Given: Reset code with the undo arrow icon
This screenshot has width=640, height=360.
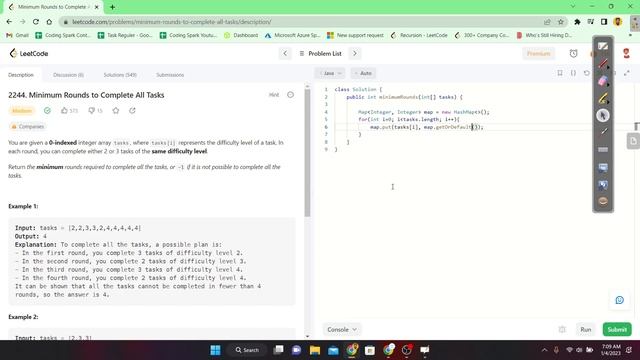Looking at the screenshot, I should pyautogui.click(x=587, y=73).
